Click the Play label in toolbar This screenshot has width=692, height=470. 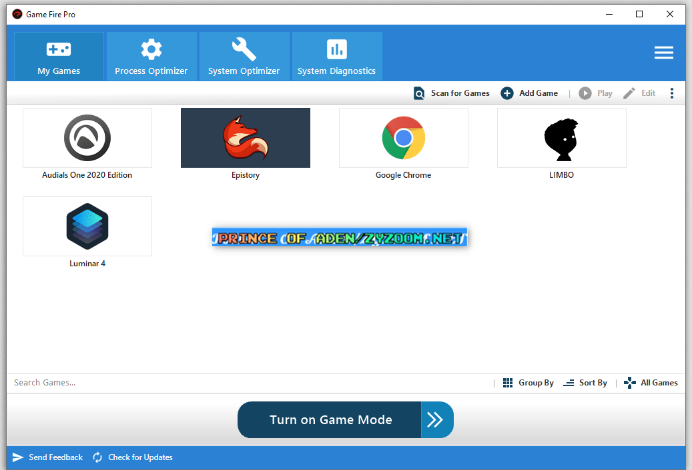(x=605, y=94)
